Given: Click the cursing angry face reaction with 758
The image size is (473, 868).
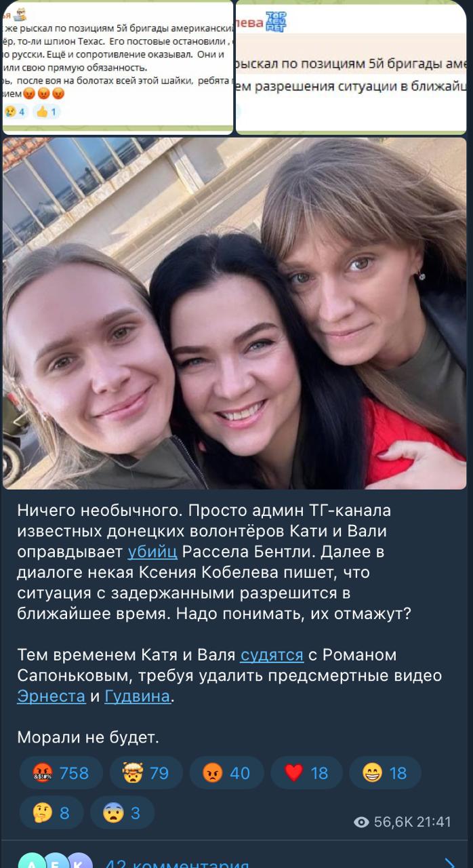Looking at the screenshot, I should 61,772.
